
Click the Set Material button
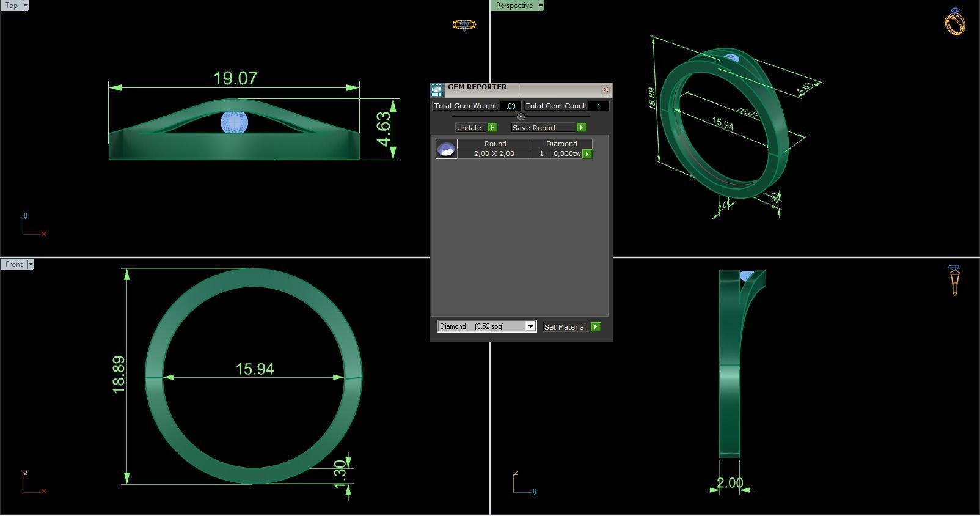(x=565, y=327)
